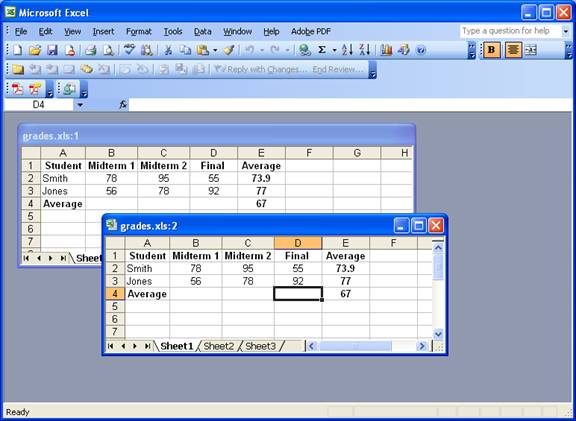Click the Merge and Center icon
The image size is (576, 421).
(x=530, y=50)
